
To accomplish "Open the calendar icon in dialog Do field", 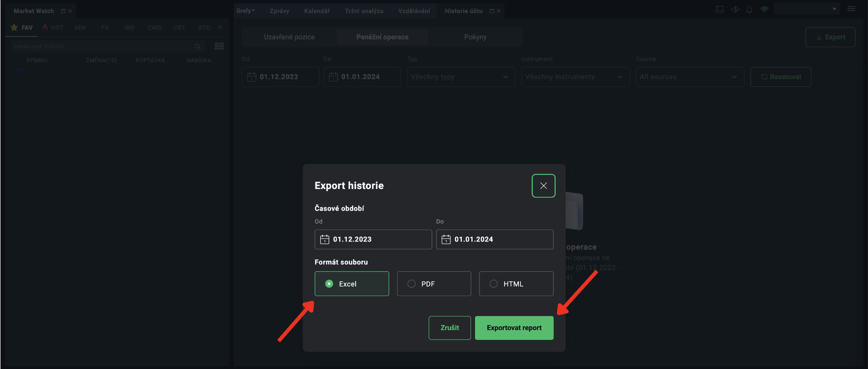I will [446, 239].
